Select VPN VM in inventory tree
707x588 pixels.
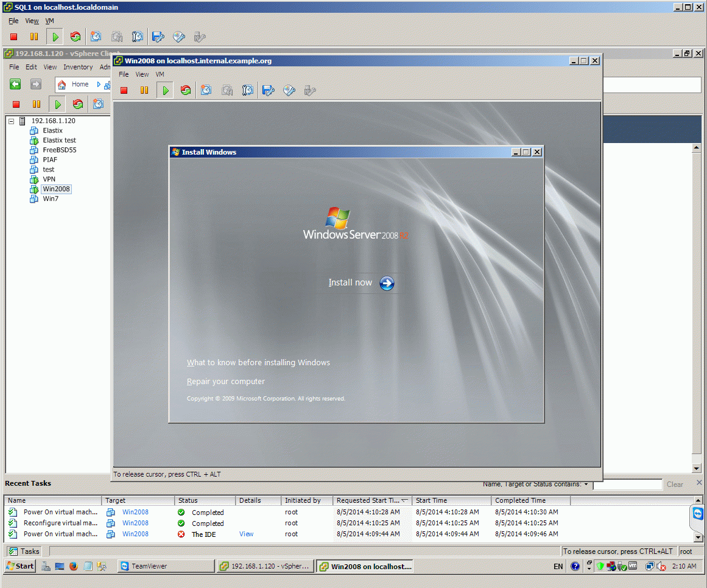(x=49, y=180)
